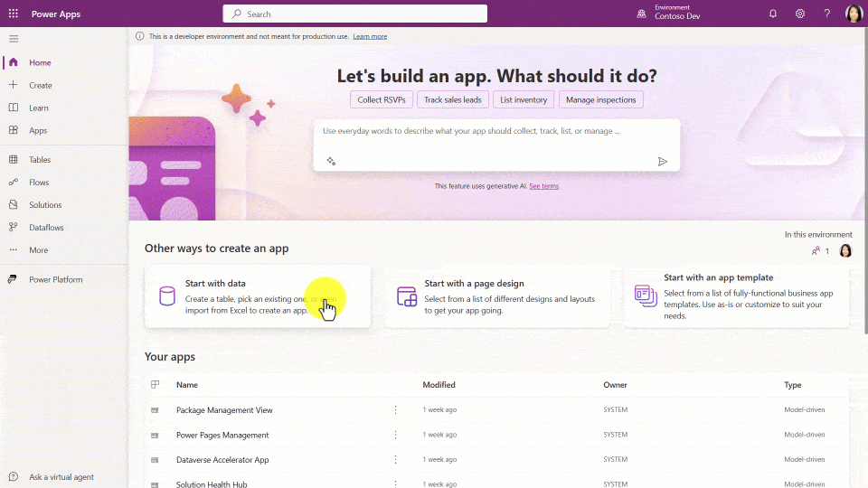
Task: Click the column chooser icon in apps table
Action: click(155, 385)
